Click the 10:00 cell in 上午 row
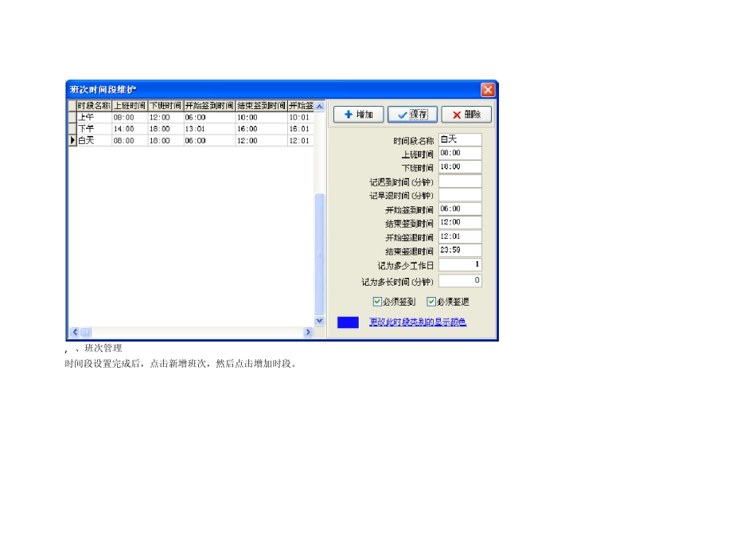Screen dimensions: 756x535 (261, 117)
